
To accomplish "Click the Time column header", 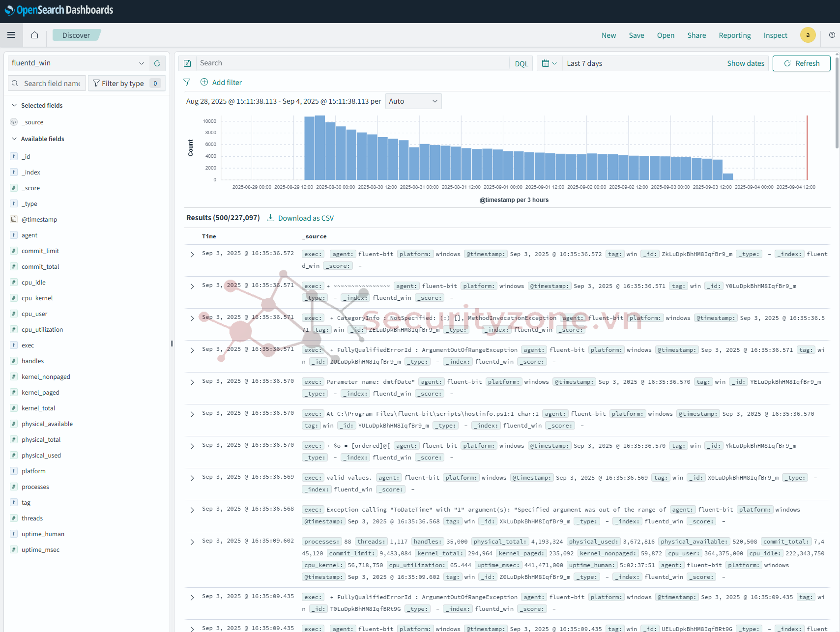I will click(x=209, y=236).
